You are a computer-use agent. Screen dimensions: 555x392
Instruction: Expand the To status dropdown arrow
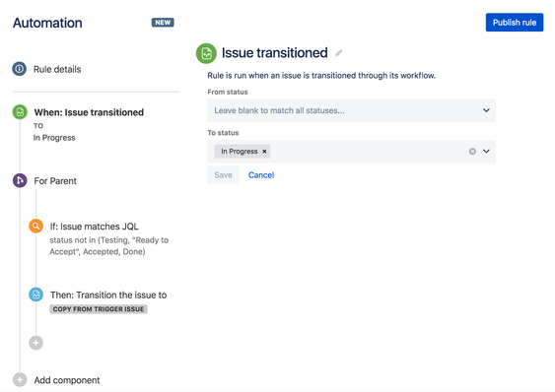click(x=486, y=152)
